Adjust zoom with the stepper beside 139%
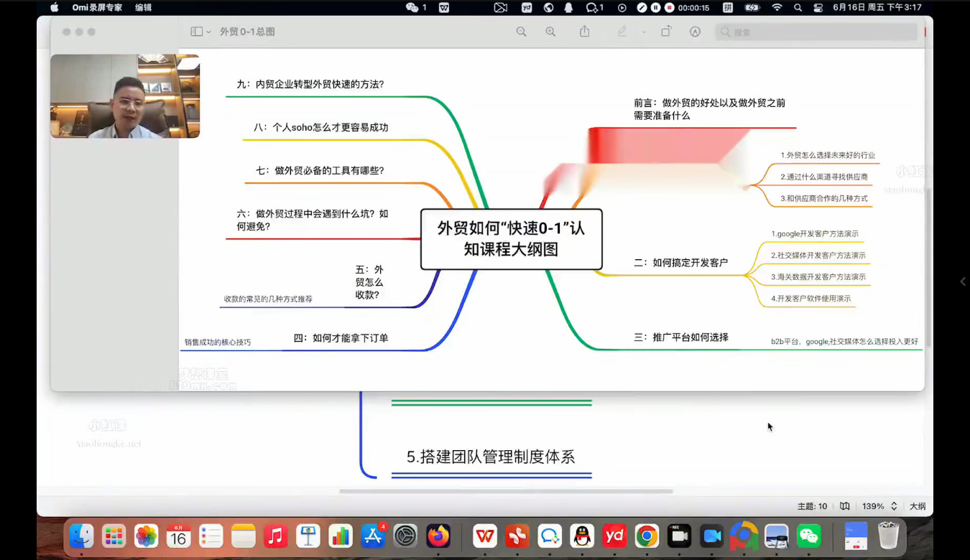Image resolution: width=970 pixels, height=560 pixels. click(894, 505)
